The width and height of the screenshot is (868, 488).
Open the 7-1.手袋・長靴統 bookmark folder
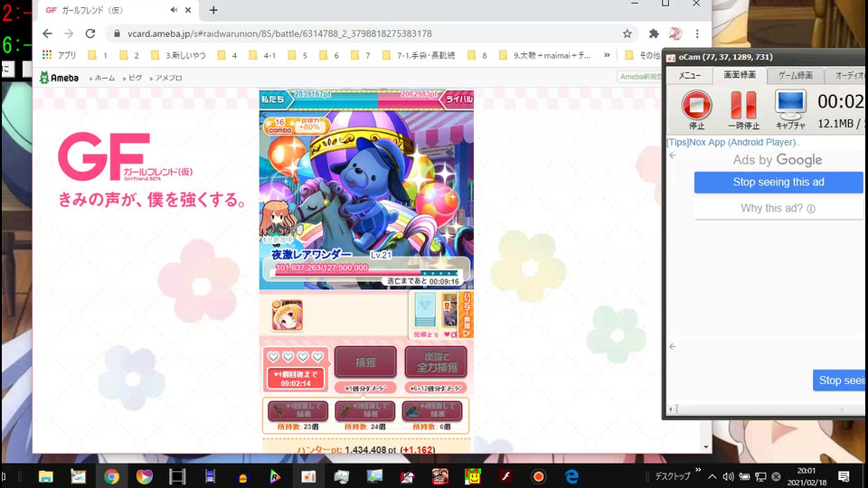[419, 55]
